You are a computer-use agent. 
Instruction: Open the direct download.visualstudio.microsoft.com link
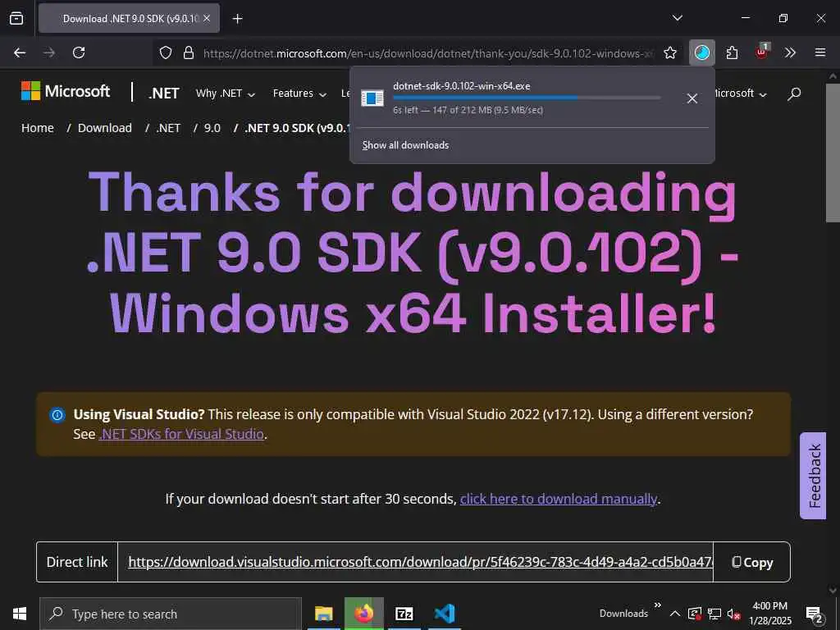click(x=421, y=562)
